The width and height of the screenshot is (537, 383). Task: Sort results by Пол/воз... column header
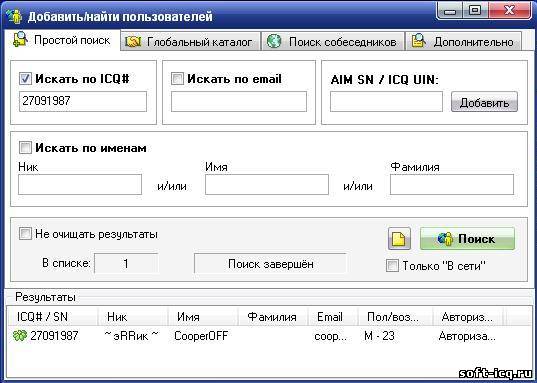(396, 317)
